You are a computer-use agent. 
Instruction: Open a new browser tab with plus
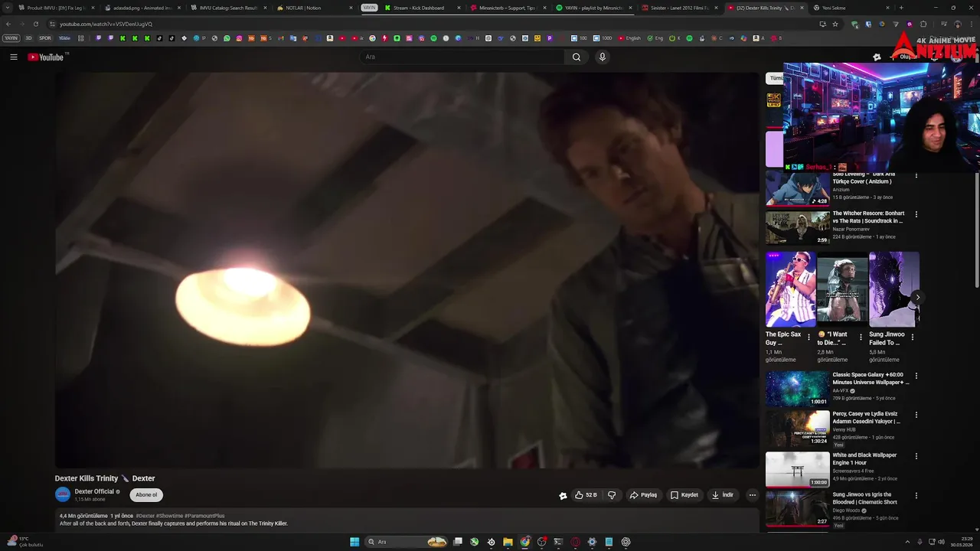901,8
